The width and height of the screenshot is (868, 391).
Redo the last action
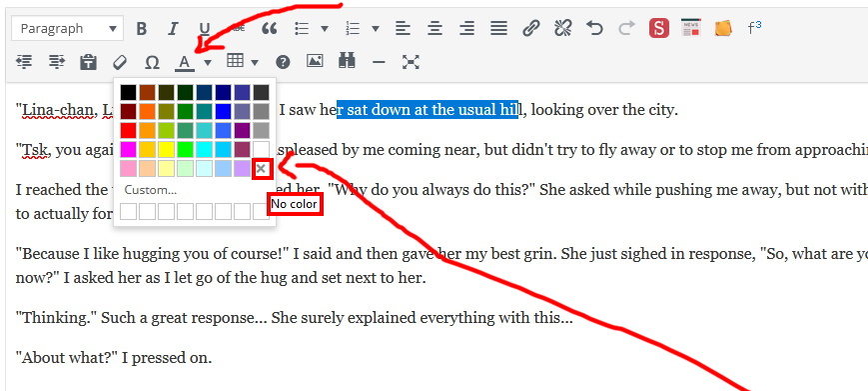tap(626, 28)
